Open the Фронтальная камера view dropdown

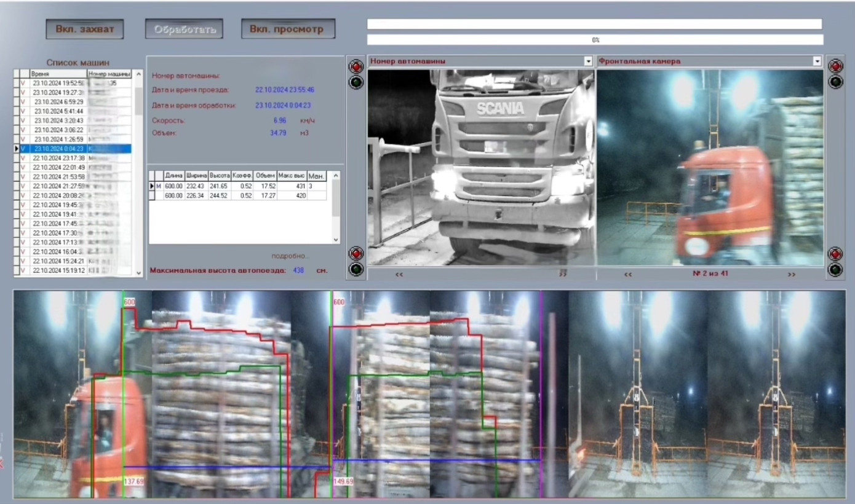click(817, 61)
